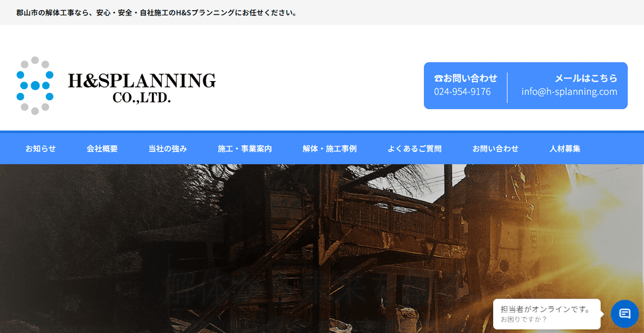The width and height of the screenshot is (644, 333).
Task: View 解体・施工事例 examples page
Action: (330, 148)
